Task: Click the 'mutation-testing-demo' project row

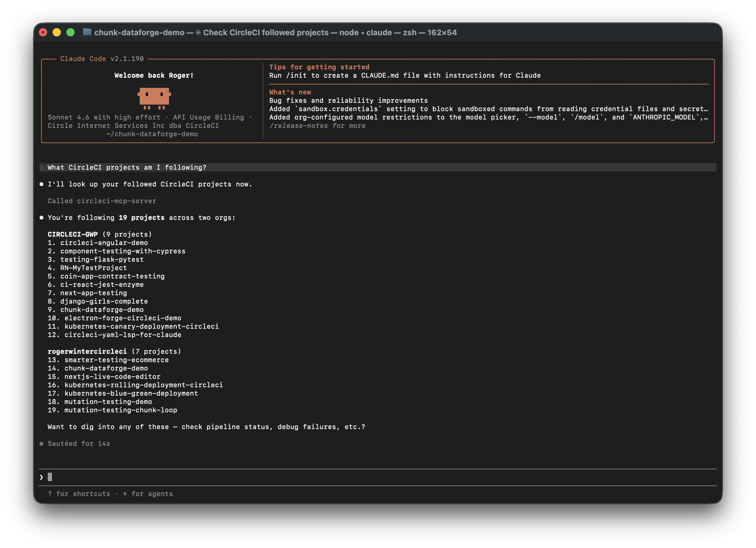Action: coord(100,402)
